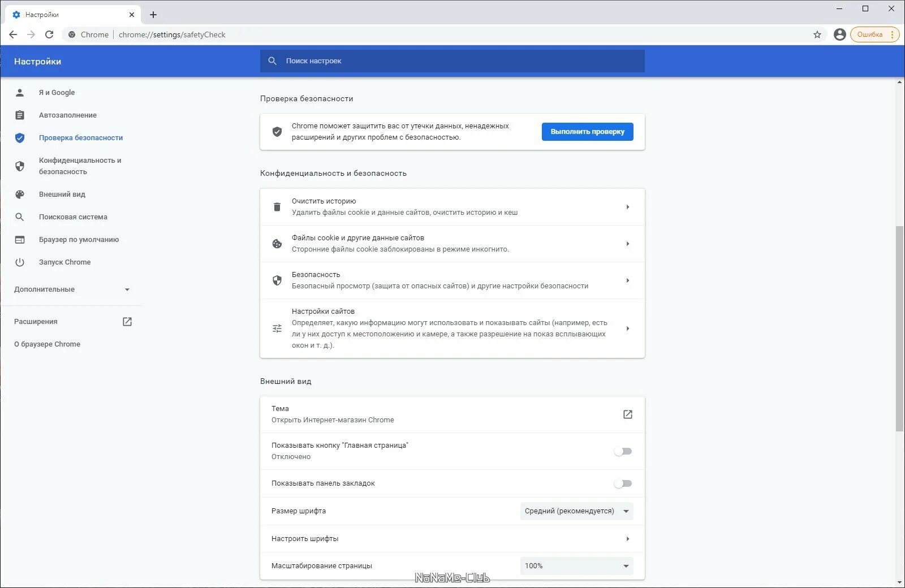Open Тема Интернет-магазин Chrome row
This screenshot has height=588, width=905.
[x=453, y=414]
